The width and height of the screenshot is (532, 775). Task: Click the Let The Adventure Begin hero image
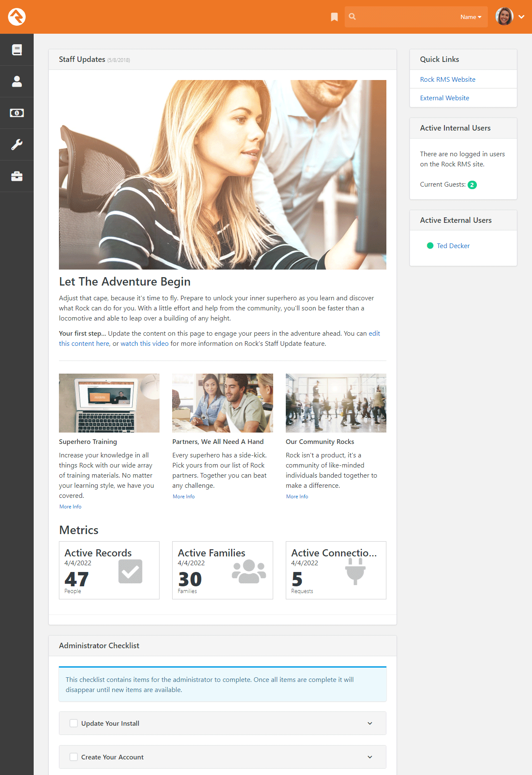pos(223,175)
